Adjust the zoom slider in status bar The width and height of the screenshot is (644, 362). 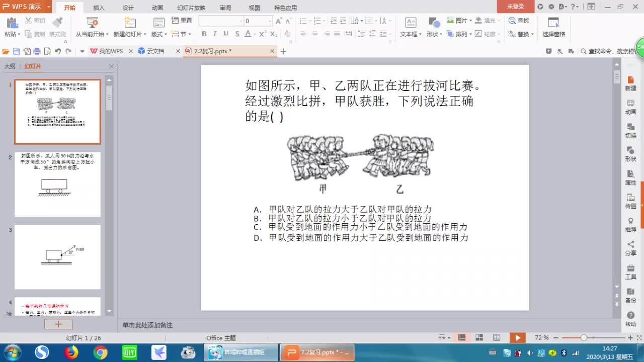pos(584,337)
